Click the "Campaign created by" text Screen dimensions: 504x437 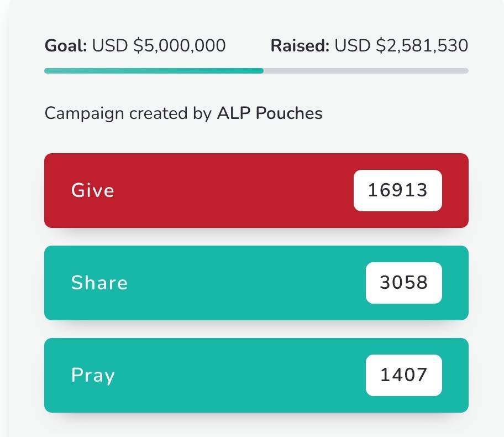128,113
